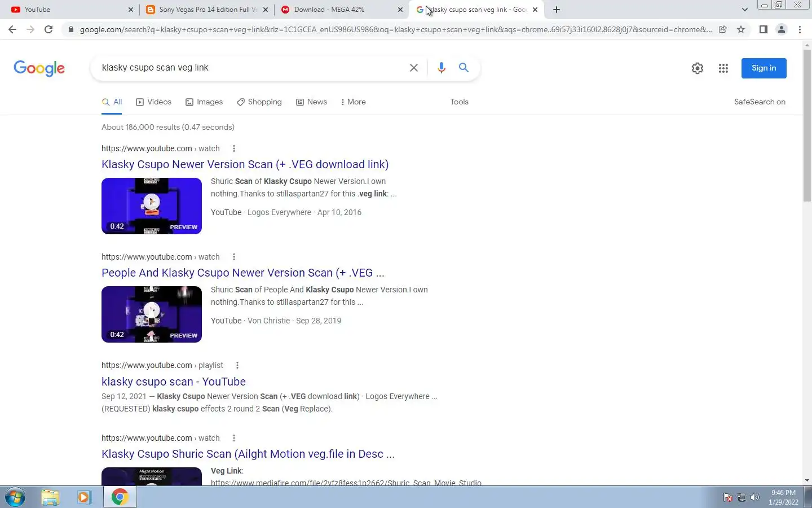Open Klasky Csupo Newer Version Scan link
Screen dimensions: 812x508
(245, 164)
